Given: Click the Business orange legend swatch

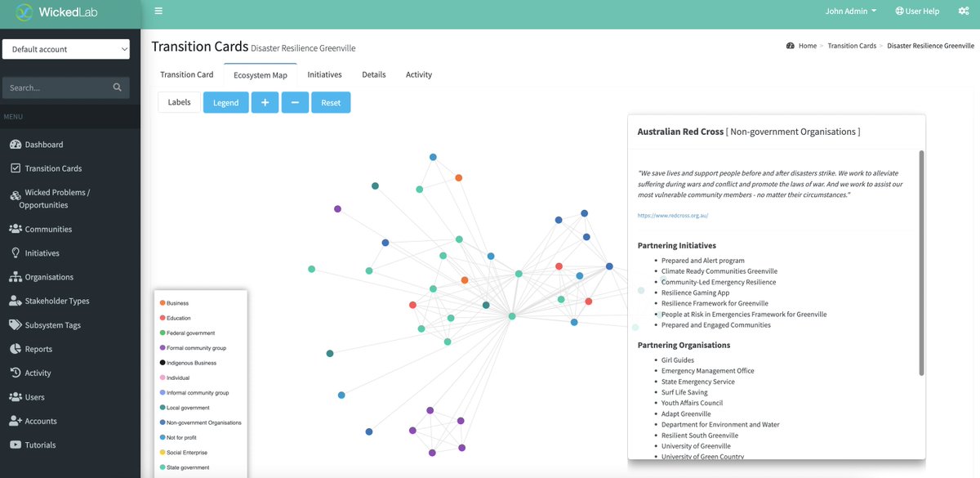Looking at the screenshot, I should tap(163, 303).
